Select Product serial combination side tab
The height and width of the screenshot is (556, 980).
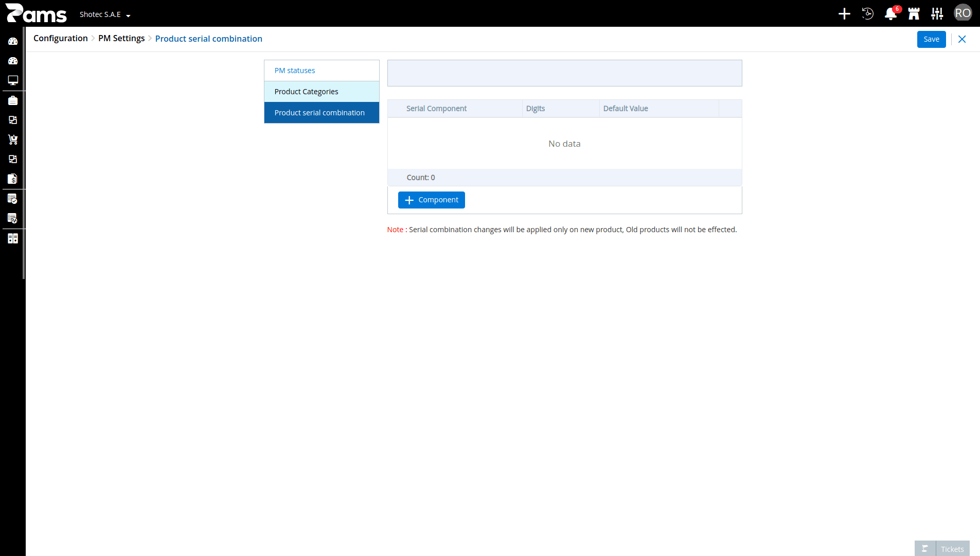322,113
